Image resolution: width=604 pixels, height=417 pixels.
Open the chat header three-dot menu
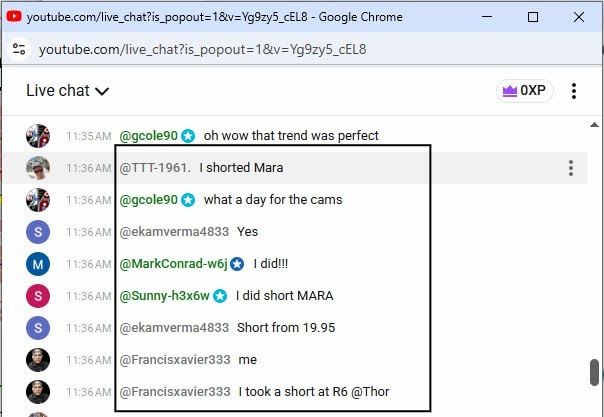(x=574, y=91)
